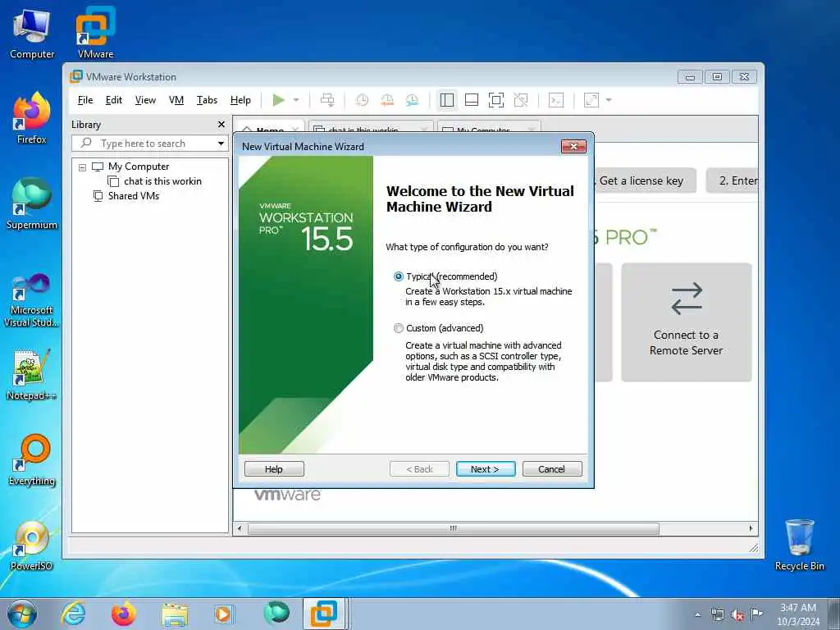The height and width of the screenshot is (630, 840).
Task: Select the VMware desktop shortcut icon
Action: pos(95,34)
